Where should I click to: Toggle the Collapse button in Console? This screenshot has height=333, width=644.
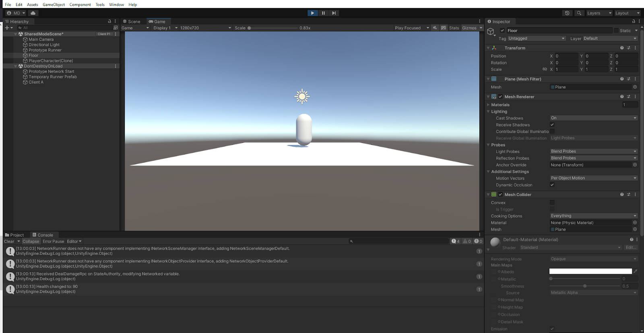coord(31,241)
